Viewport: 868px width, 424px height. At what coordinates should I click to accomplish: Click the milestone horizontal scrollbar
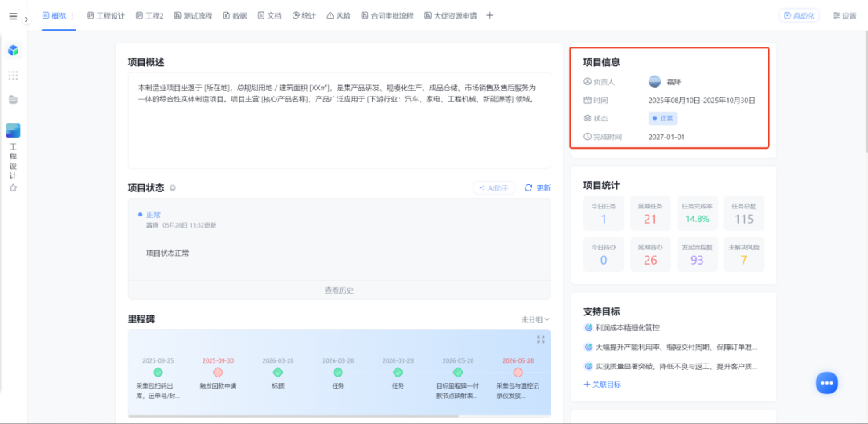[293, 416]
